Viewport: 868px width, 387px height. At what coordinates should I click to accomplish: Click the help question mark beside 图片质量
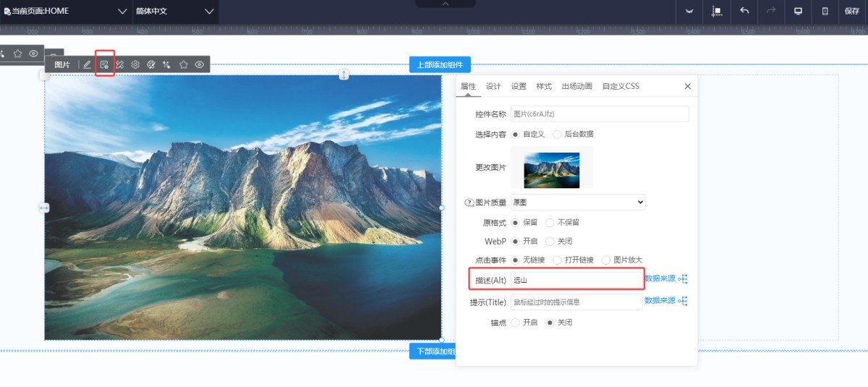pyautogui.click(x=469, y=203)
